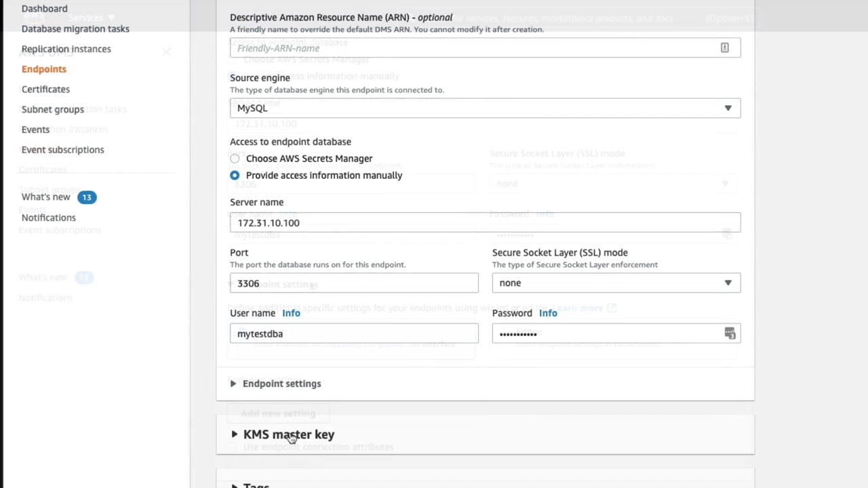Click the User name Info link
Viewport: 868px width, 488px height.
(291, 313)
